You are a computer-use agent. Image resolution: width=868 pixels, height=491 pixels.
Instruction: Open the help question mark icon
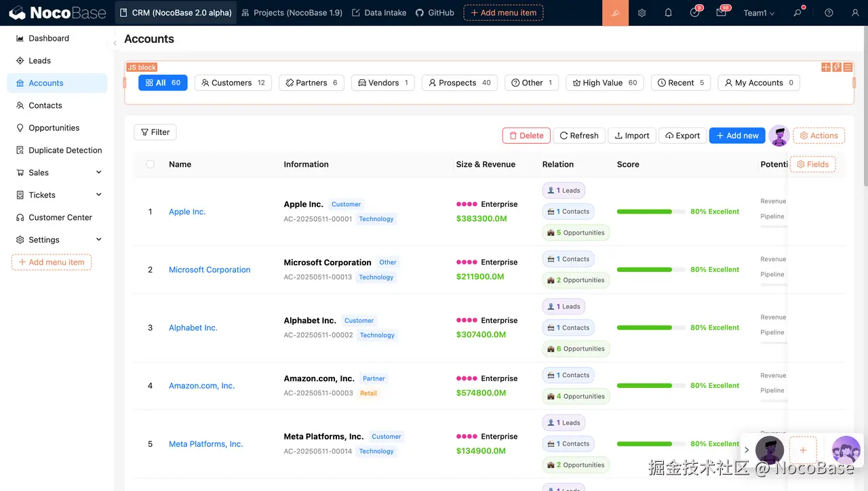[829, 13]
